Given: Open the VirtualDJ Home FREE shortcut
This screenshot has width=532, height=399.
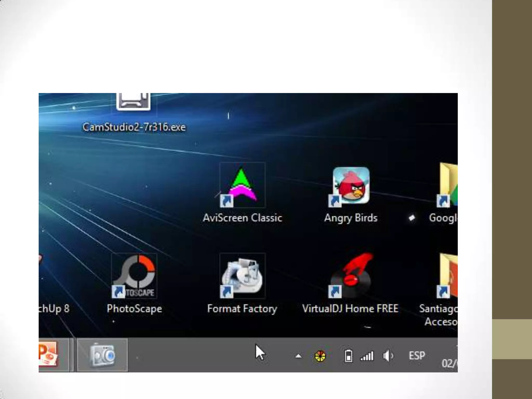Looking at the screenshot, I should pos(351,276).
